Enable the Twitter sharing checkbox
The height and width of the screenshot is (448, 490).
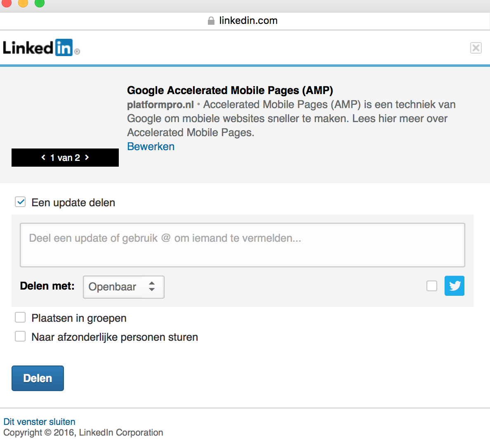[432, 286]
